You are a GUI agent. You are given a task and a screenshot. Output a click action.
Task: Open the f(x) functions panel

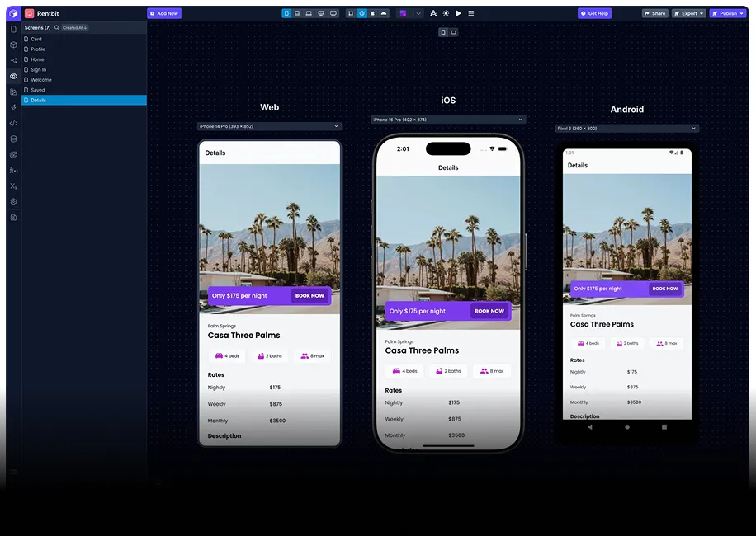(x=12, y=170)
